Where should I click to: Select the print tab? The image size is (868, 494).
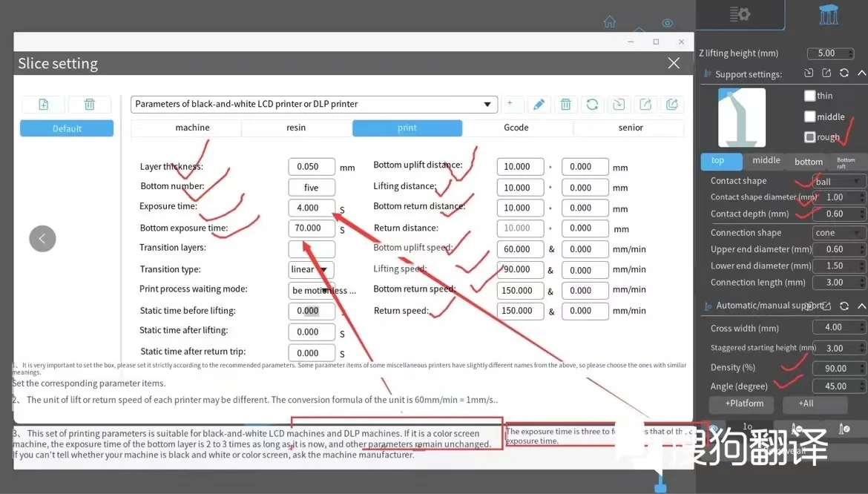coord(407,128)
